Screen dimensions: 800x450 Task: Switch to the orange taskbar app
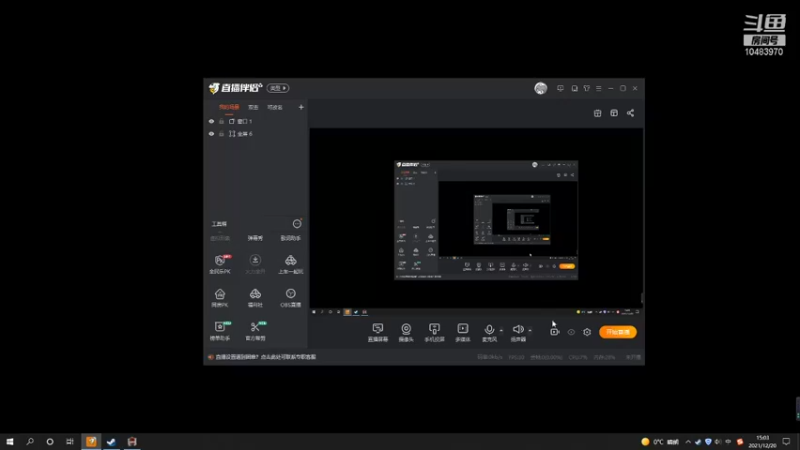click(x=91, y=441)
